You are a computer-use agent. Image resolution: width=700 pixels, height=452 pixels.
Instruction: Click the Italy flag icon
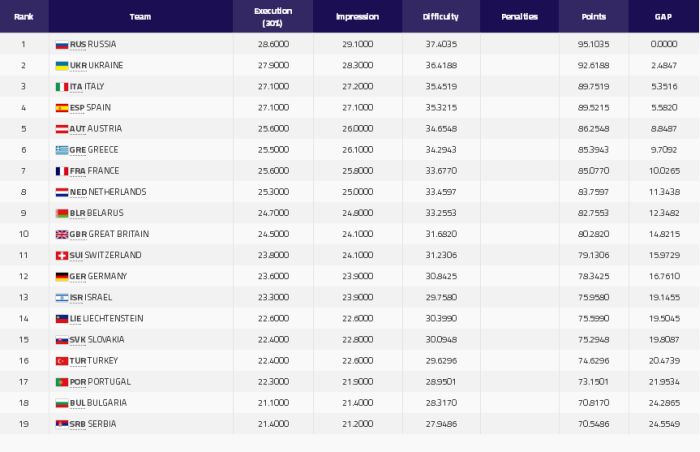coord(61,87)
